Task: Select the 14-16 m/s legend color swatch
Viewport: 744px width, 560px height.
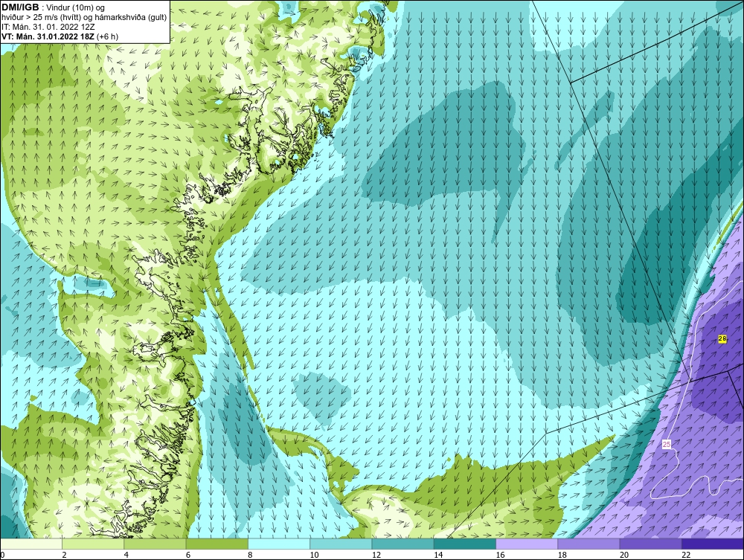Action: [464, 544]
